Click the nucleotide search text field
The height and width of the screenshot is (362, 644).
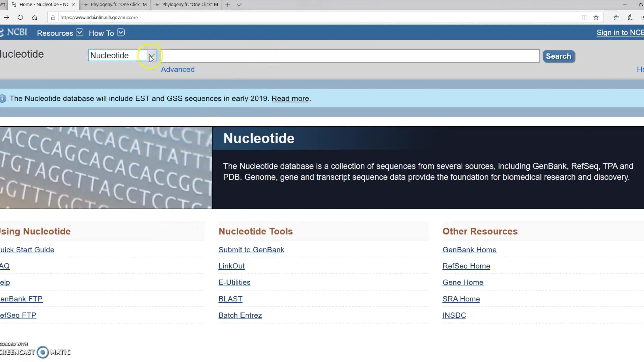350,56
